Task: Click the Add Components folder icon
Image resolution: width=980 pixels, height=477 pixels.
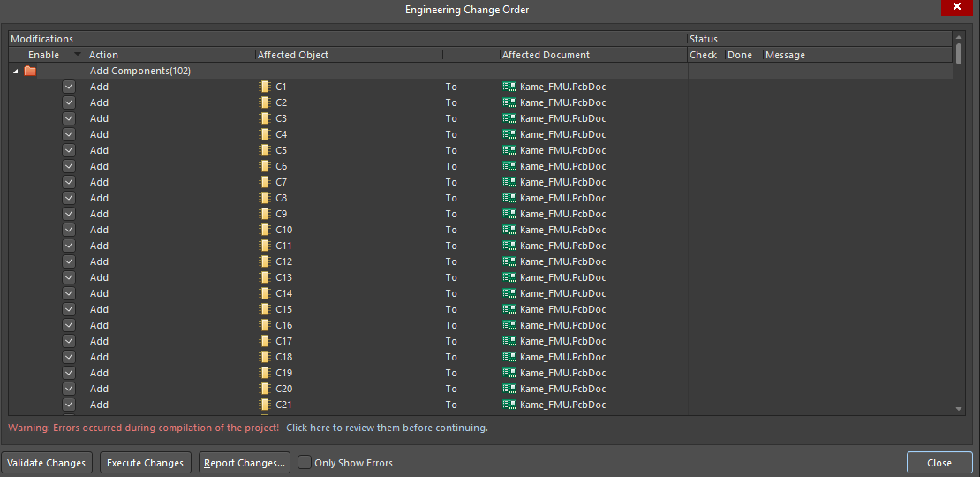Action: pos(30,72)
